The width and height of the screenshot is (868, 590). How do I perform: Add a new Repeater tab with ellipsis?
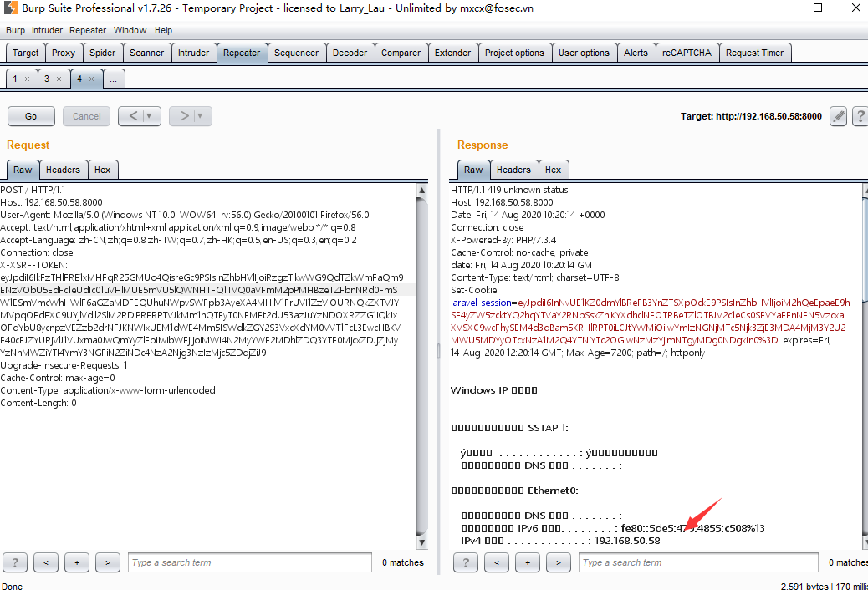pos(114,79)
